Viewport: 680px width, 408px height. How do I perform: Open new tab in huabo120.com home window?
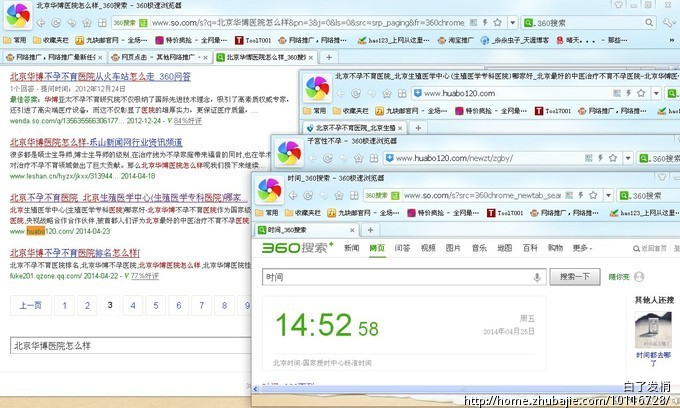click(x=418, y=128)
